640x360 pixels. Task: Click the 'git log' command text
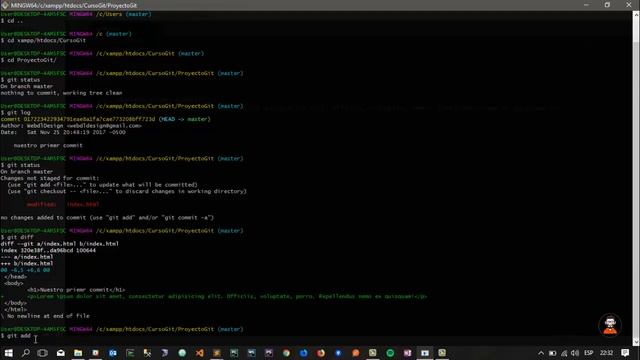point(18,113)
